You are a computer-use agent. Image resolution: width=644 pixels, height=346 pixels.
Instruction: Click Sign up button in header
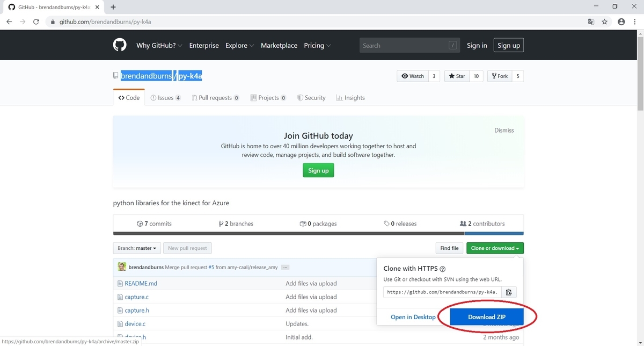pyautogui.click(x=509, y=46)
